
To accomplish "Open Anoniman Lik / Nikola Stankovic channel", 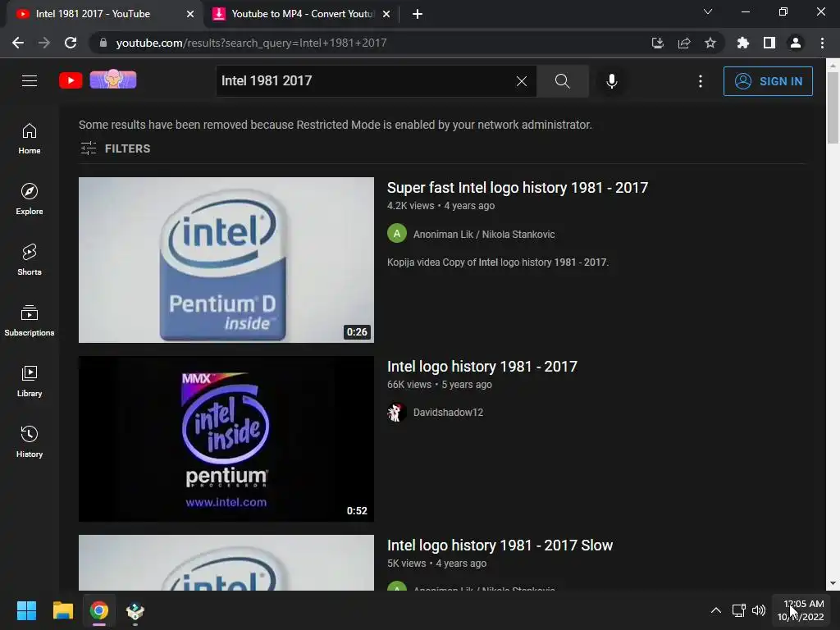I will pos(484,234).
